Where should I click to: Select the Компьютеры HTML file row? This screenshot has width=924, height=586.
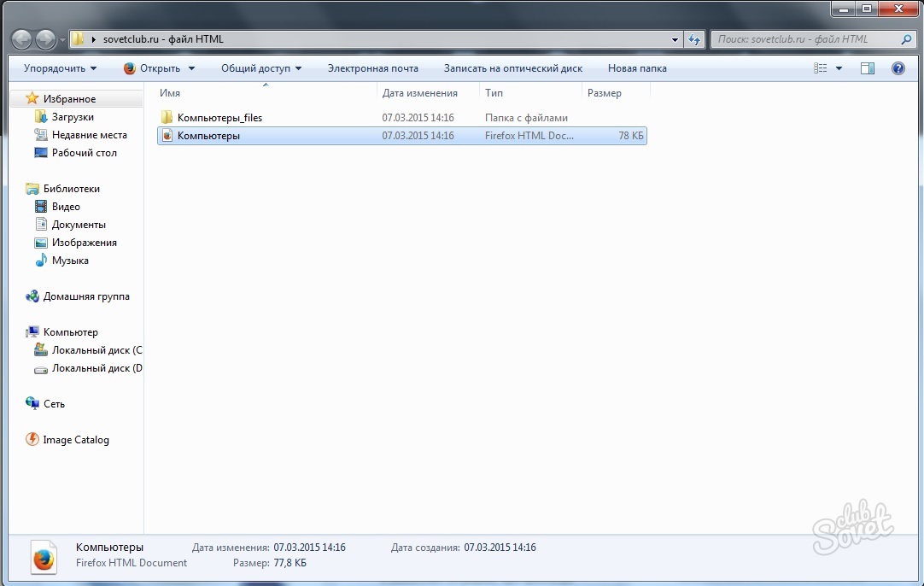(x=402, y=136)
